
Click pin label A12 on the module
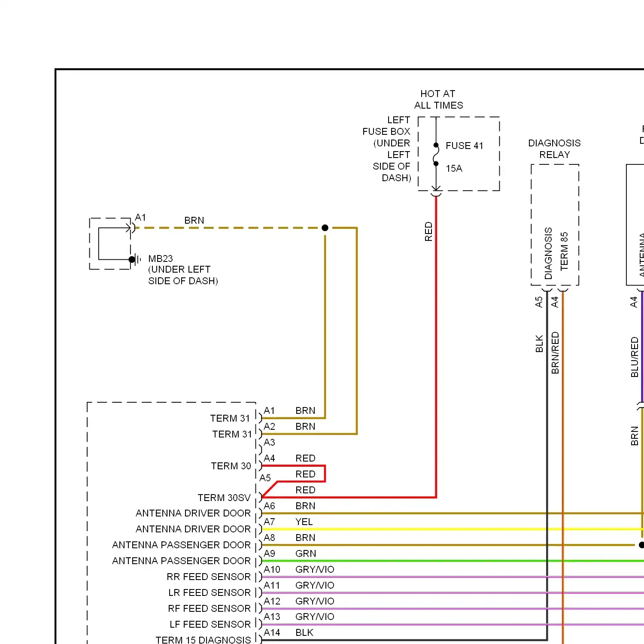[x=272, y=601]
